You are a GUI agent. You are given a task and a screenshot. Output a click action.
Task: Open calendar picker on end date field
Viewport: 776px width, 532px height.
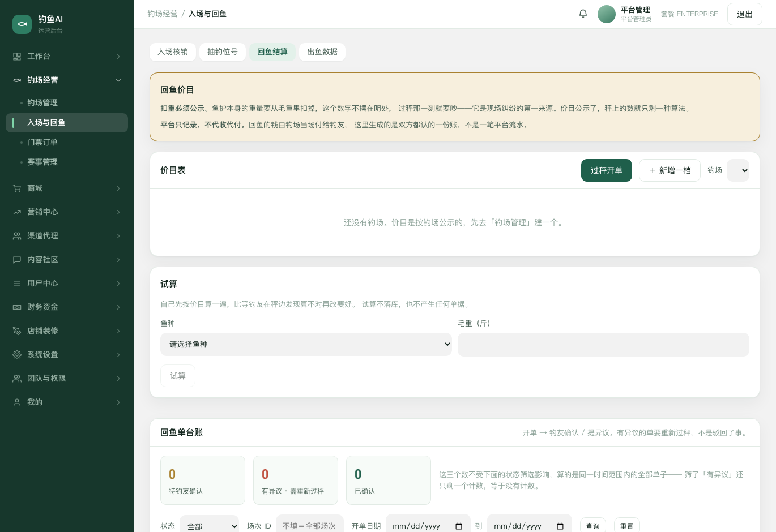pos(560,526)
